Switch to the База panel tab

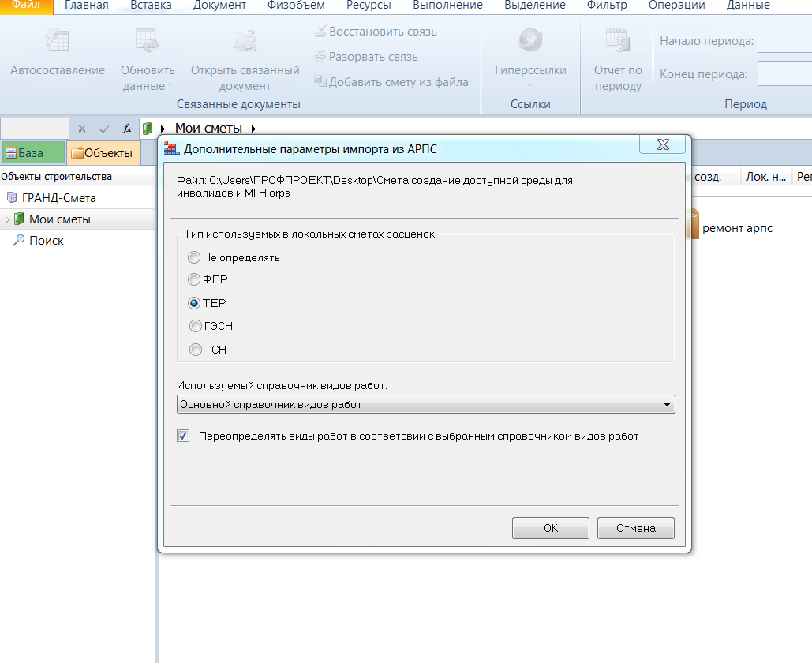pos(34,153)
